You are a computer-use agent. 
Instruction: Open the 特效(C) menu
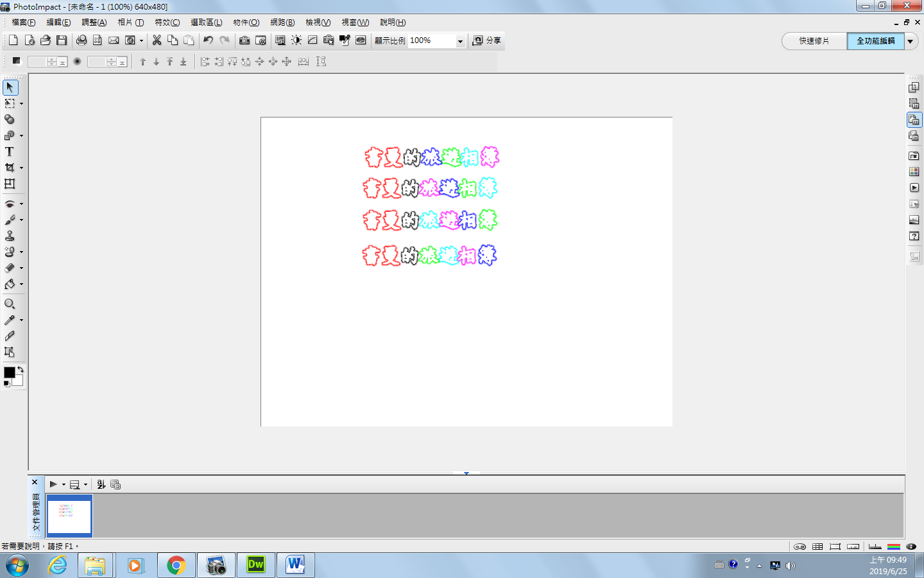tap(167, 22)
